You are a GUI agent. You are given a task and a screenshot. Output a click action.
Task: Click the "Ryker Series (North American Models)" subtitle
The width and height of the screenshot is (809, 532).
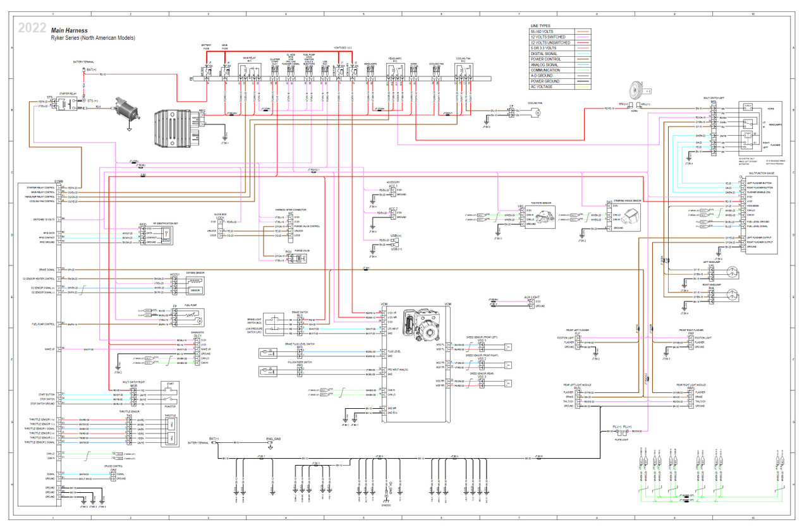coord(93,38)
